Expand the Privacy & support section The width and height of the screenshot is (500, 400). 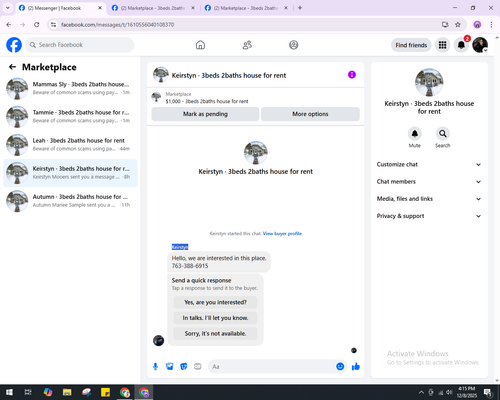coord(429,216)
